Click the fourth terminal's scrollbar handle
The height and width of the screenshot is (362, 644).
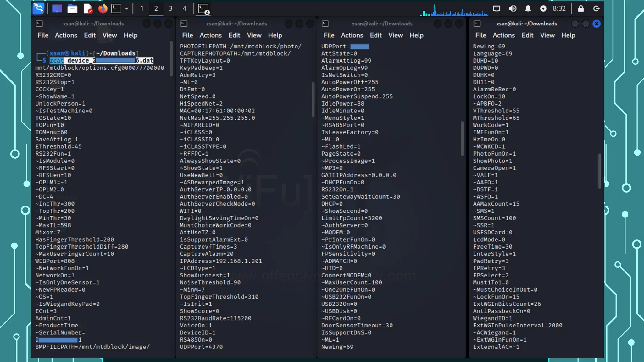(599, 171)
